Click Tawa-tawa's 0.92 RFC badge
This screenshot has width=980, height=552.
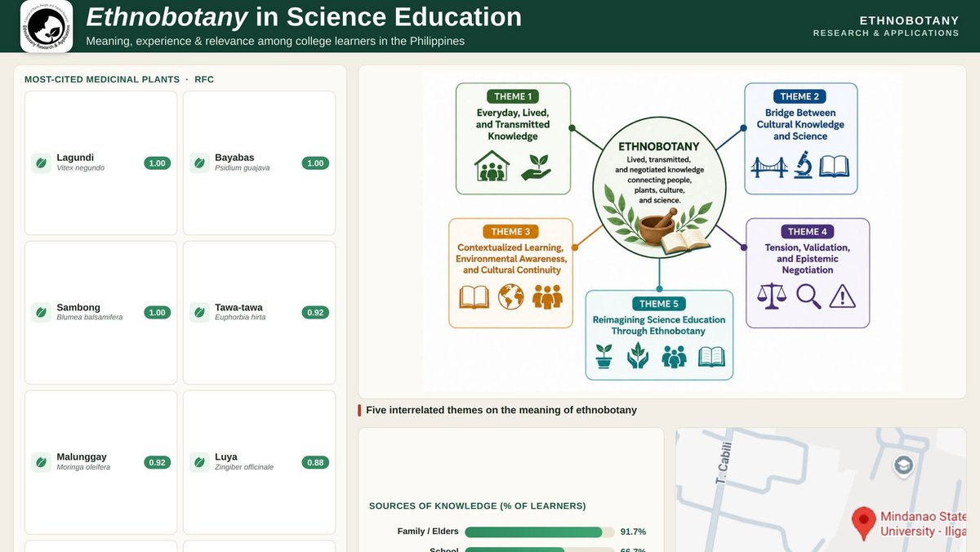click(x=315, y=313)
